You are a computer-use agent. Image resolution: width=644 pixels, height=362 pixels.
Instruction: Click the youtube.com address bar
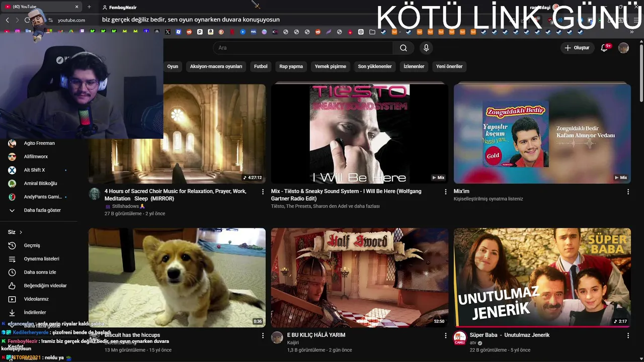(71, 20)
